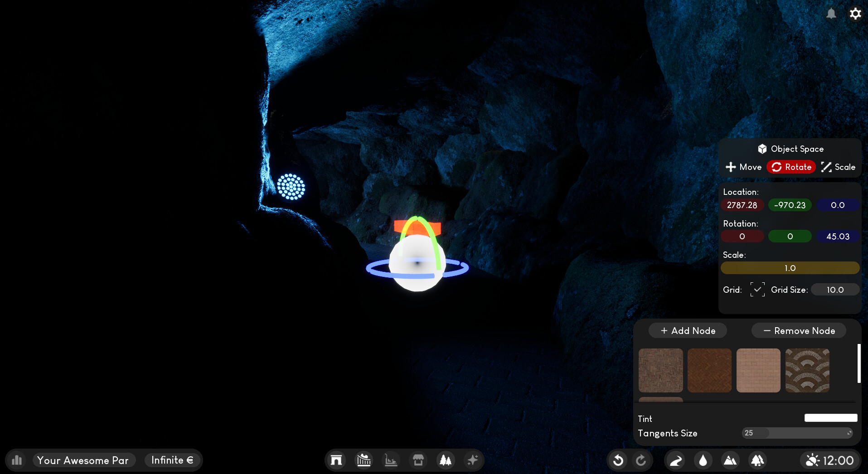The image size is (868, 474).
Task: Open the settings gear menu
Action: click(x=856, y=14)
